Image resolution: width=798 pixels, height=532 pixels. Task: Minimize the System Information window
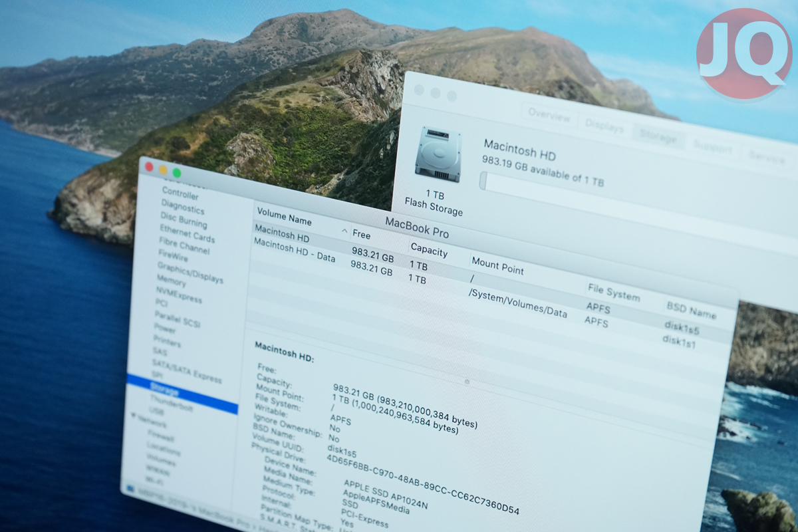163,170
